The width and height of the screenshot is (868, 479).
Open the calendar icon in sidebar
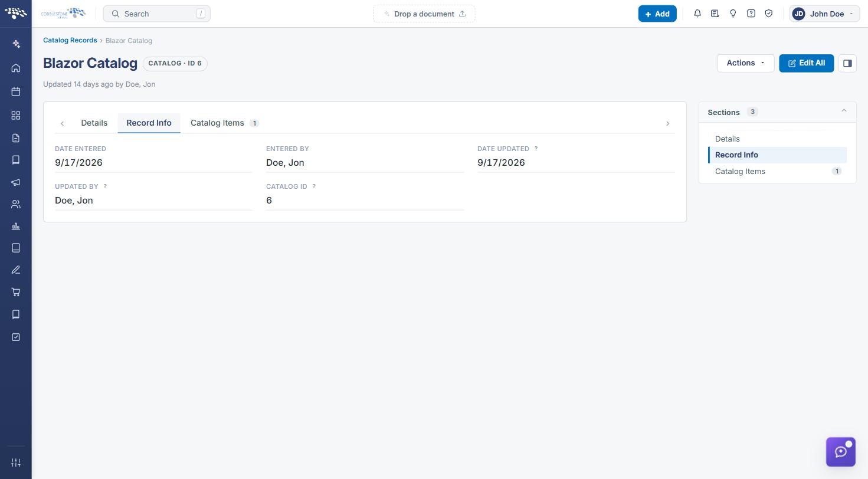click(x=16, y=91)
